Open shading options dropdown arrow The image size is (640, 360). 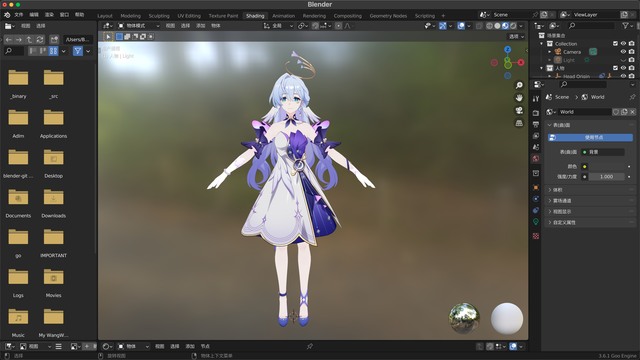pos(521,26)
